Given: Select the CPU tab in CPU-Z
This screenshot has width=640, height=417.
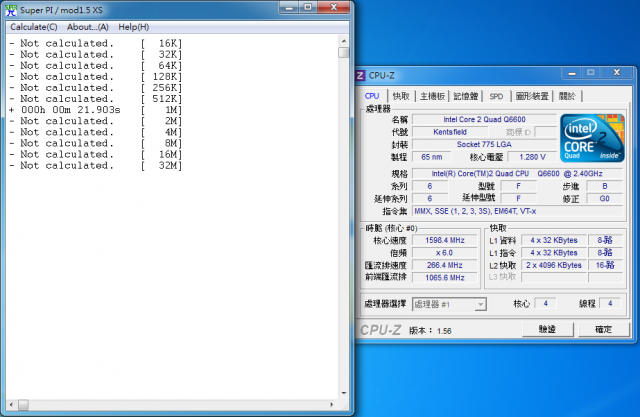Looking at the screenshot, I should 372,96.
